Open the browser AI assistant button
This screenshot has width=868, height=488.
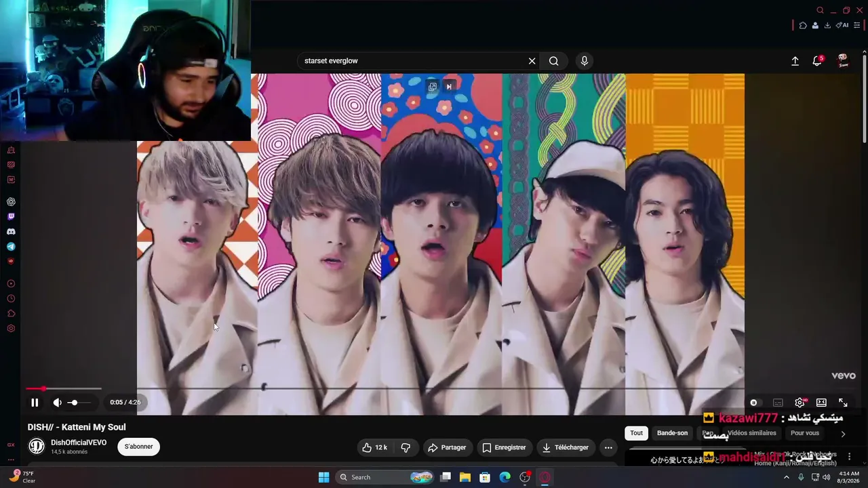click(x=842, y=26)
